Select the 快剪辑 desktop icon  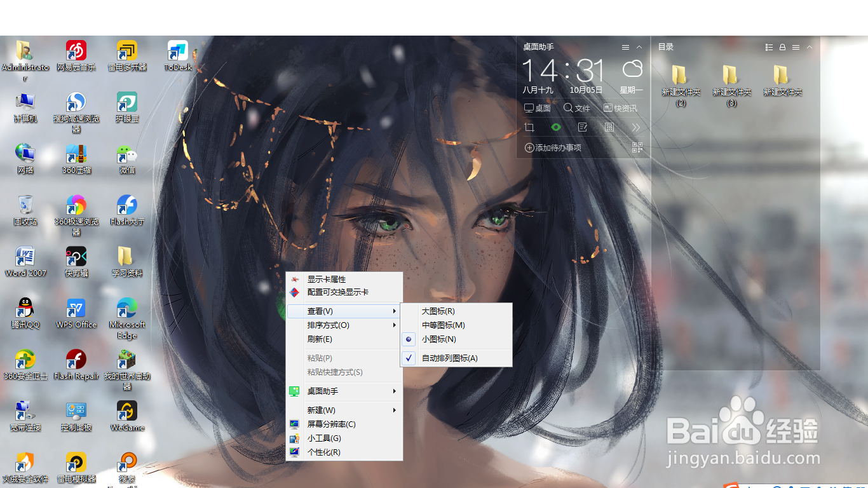pos(76,262)
